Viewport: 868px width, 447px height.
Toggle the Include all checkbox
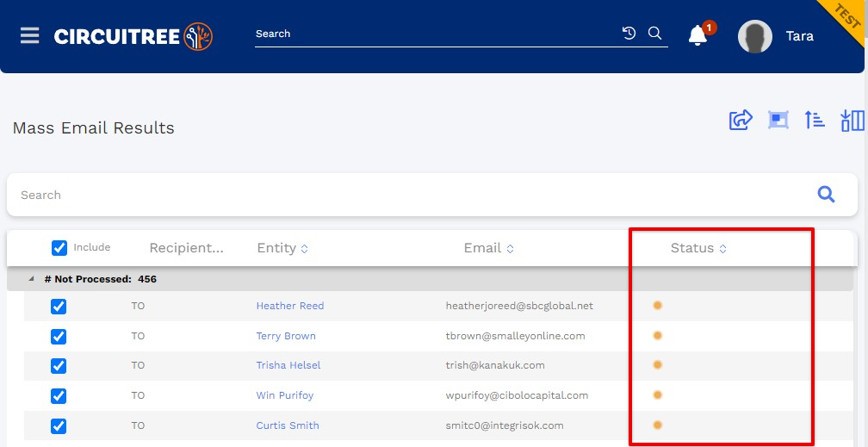pos(59,247)
